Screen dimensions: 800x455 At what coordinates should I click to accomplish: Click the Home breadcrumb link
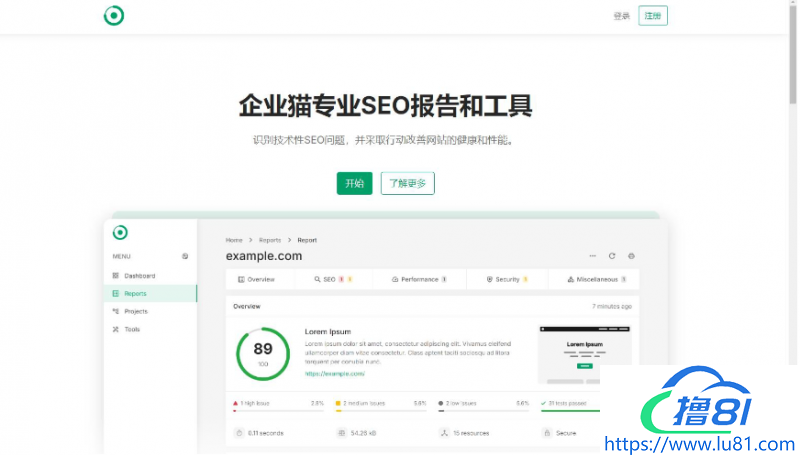234,240
